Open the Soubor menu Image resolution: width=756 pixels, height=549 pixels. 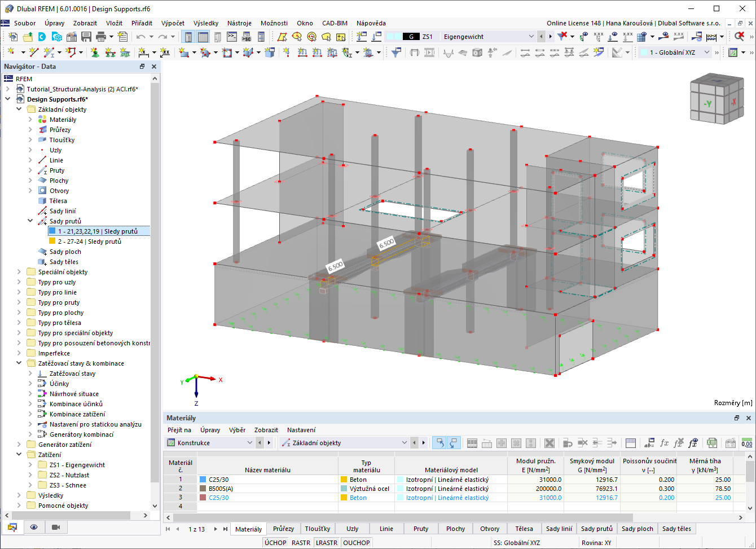[x=25, y=23]
